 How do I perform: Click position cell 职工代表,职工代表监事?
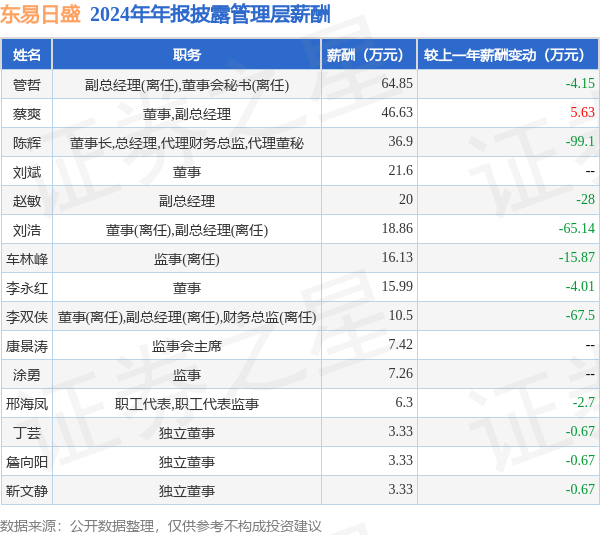(x=187, y=404)
